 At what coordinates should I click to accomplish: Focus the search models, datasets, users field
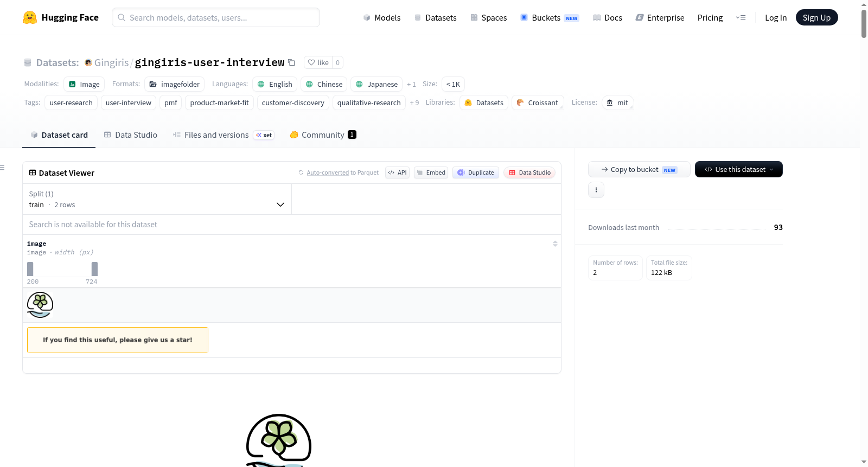216,17
